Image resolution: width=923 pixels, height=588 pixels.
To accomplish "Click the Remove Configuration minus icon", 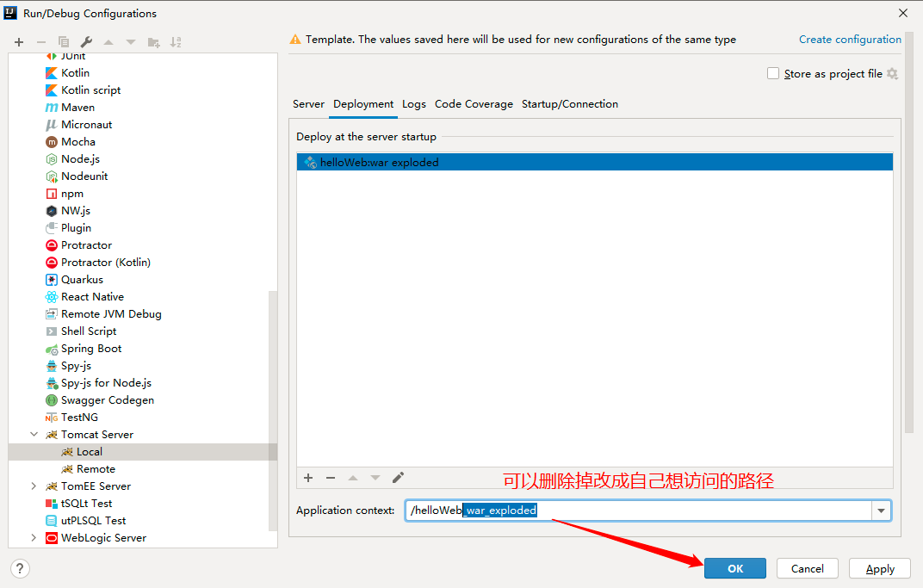I will (41, 42).
